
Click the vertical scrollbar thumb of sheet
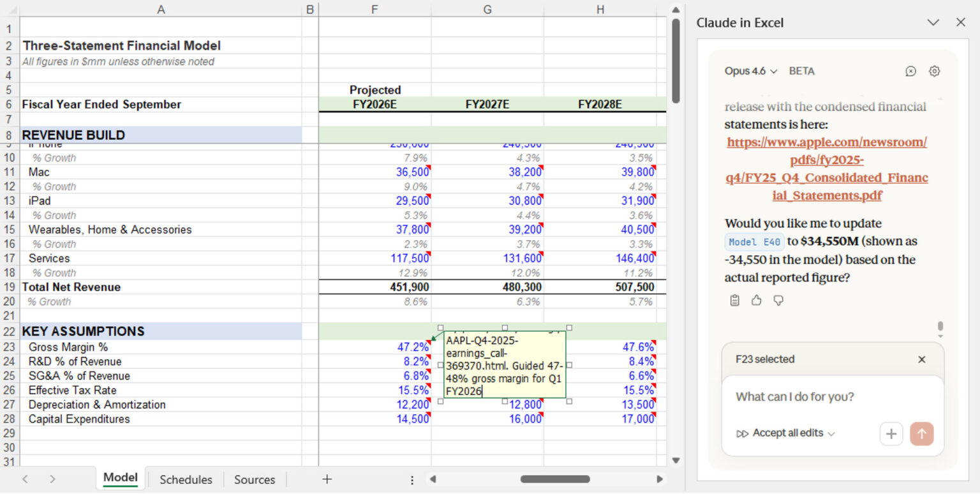pos(676,61)
